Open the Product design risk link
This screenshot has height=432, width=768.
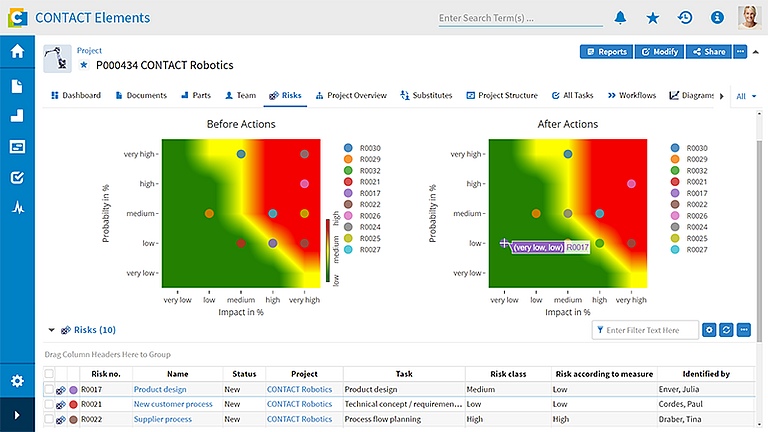tap(160, 389)
